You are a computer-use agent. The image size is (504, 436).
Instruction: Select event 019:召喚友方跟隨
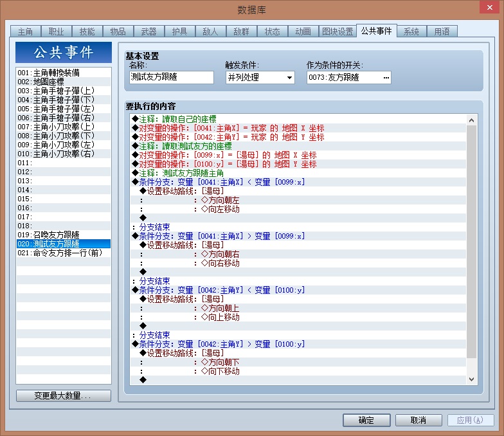click(63, 235)
